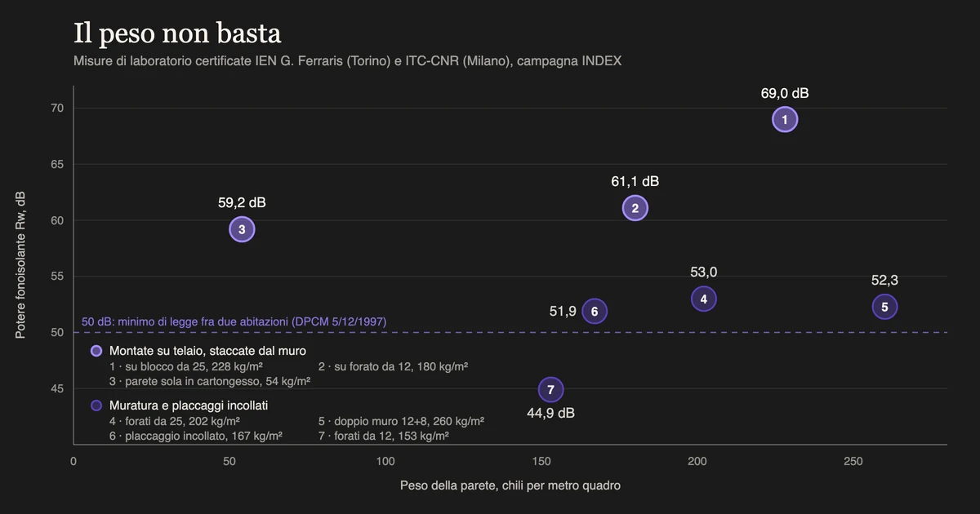Toggle the 'Montate su telaio' legend swatch
The width and height of the screenshot is (980, 514).
click(x=96, y=351)
